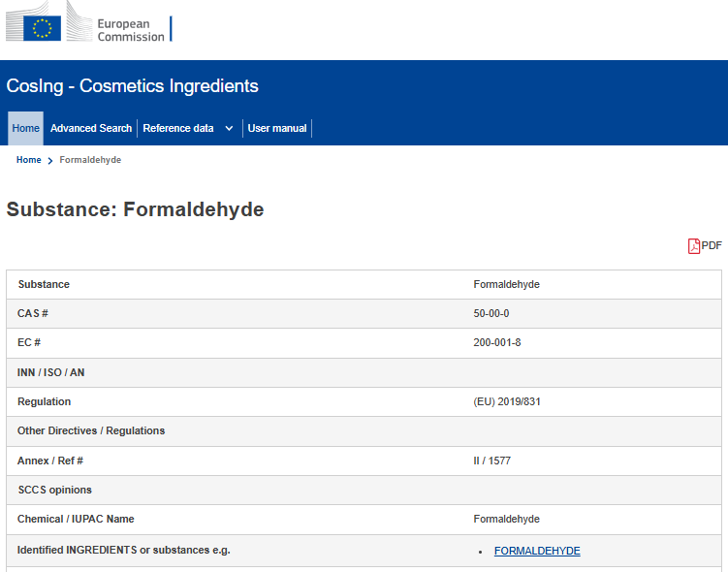The image size is (728, 572).
Task: Click the Substance: Formaldehyde heading
Action: [x=135, y=209]
